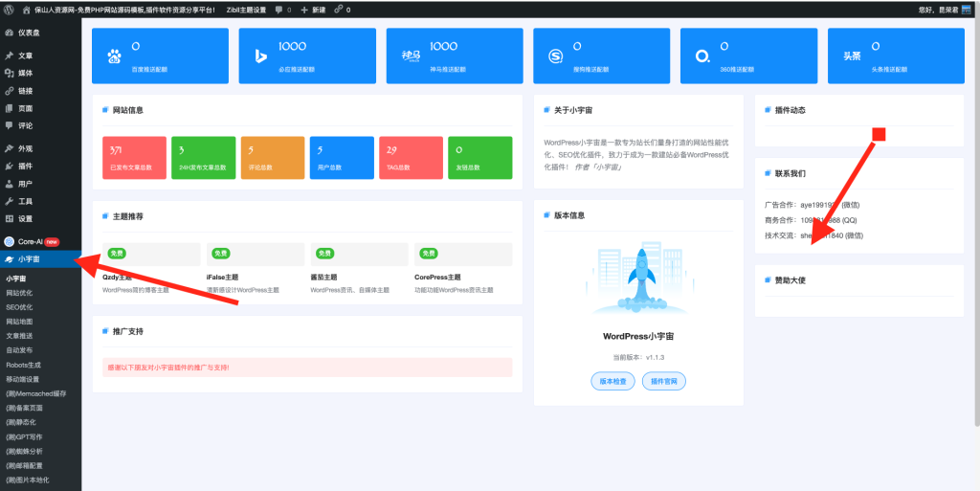This screenshot has height=491, width=980.
Task: Click the 360 logo on quota card
Action: click(702, 56)
